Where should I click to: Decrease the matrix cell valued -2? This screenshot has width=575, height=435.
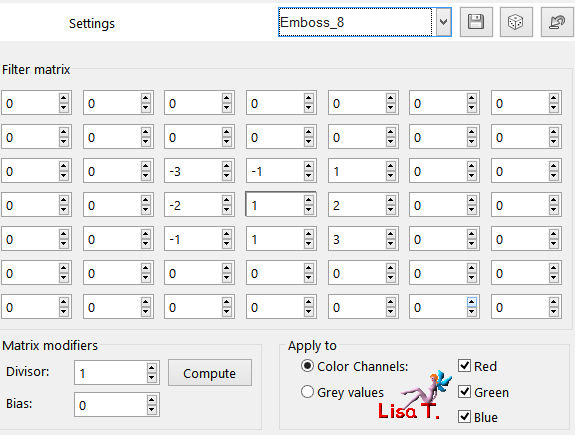tap(226, 210)
